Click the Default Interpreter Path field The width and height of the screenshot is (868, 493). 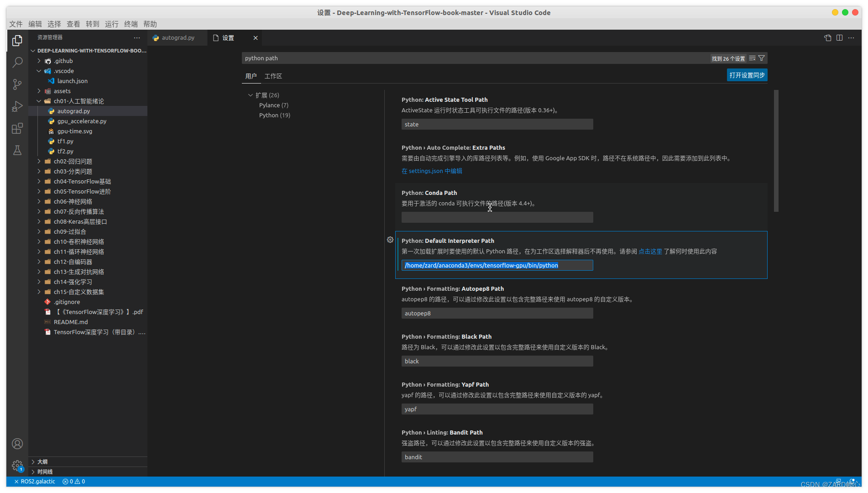[x=497, y=265]
